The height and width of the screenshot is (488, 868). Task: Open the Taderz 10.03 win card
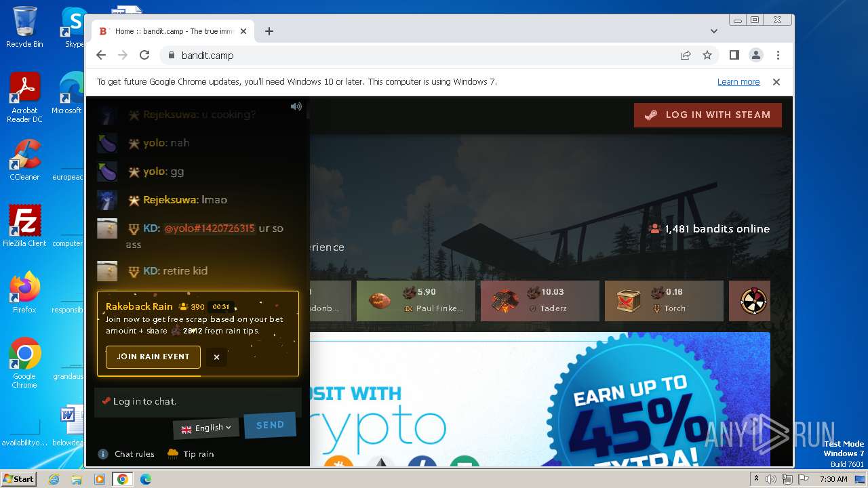pos(540,300)
